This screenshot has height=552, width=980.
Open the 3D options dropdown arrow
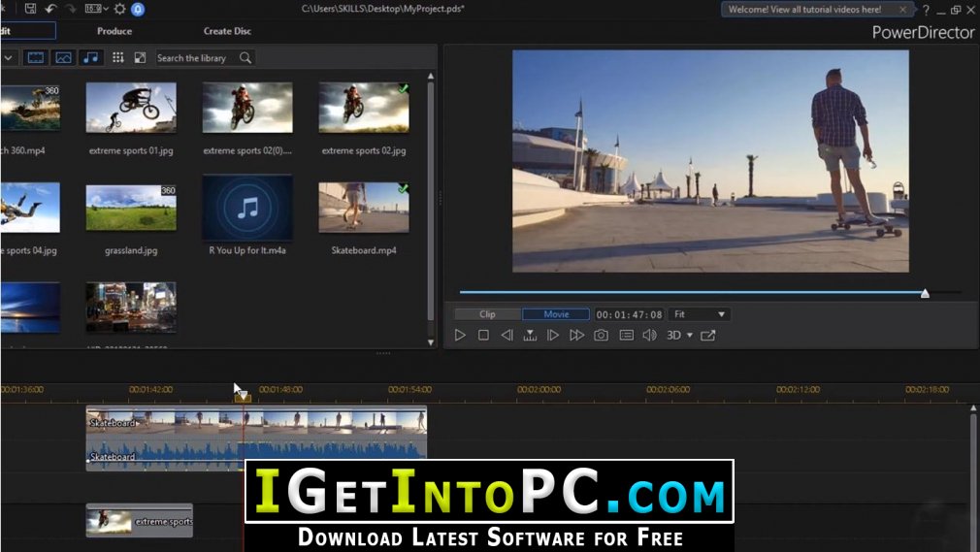tap(690, 335)
